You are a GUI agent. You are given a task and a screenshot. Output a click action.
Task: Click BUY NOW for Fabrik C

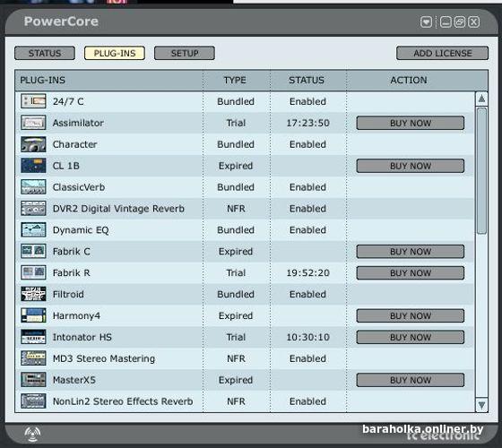click(x=411, y=252)
